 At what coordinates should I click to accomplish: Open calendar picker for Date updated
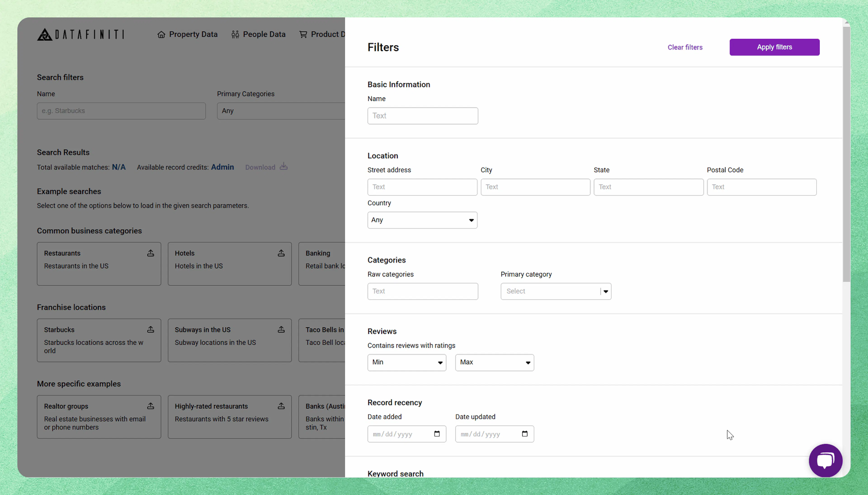click(525, 434)
